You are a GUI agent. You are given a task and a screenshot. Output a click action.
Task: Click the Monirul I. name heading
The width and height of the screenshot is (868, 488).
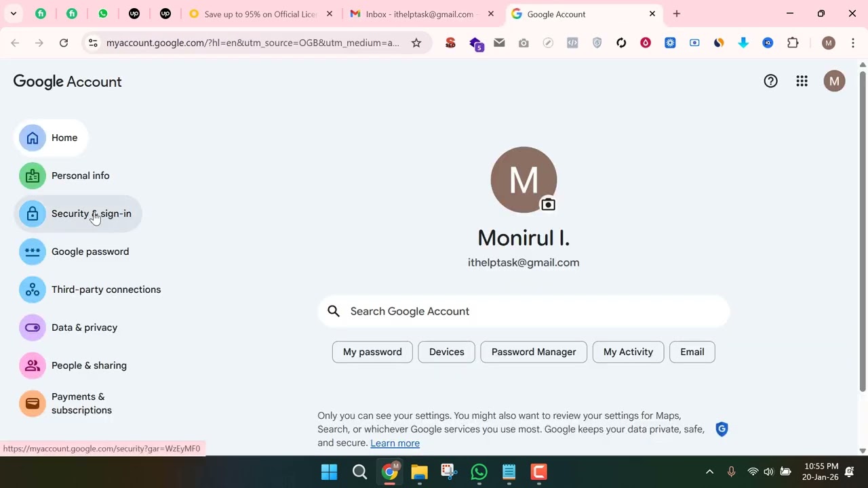pyautogui.click(x=524, y=238)
